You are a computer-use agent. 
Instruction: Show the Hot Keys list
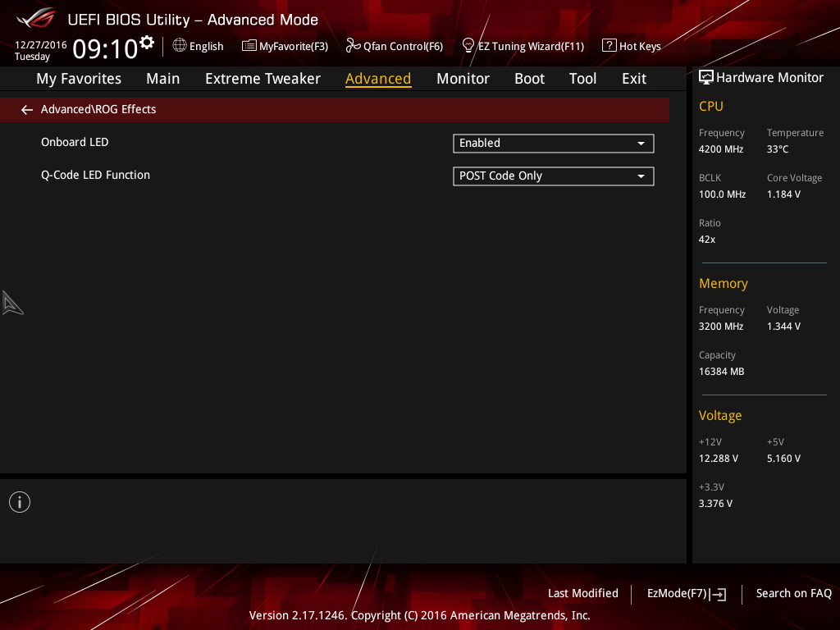(640, 47)
